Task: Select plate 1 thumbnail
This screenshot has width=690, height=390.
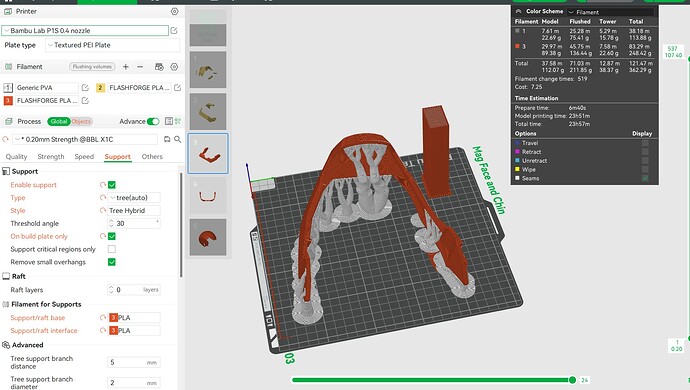Action: 208,70
